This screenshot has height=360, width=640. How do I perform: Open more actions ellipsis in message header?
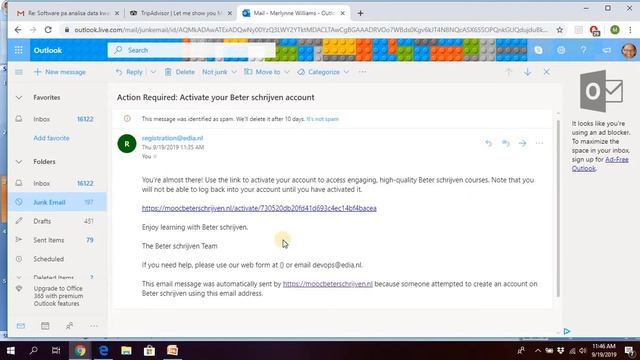coord(539,143)
